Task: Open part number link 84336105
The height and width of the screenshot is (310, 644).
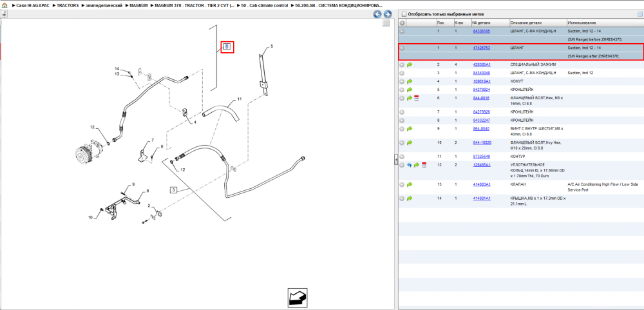Action: pos(481,31)
